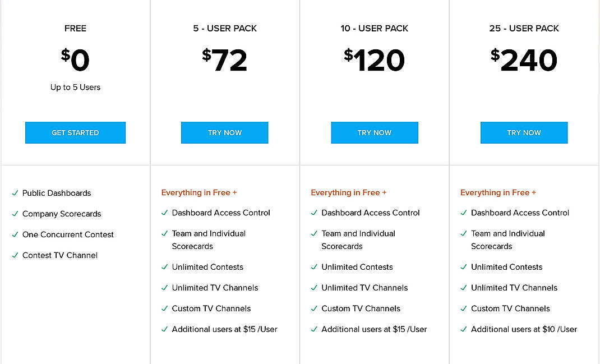
Task: Click the $120 price of the 10-User Pack
Action: (x=374, y=61)
